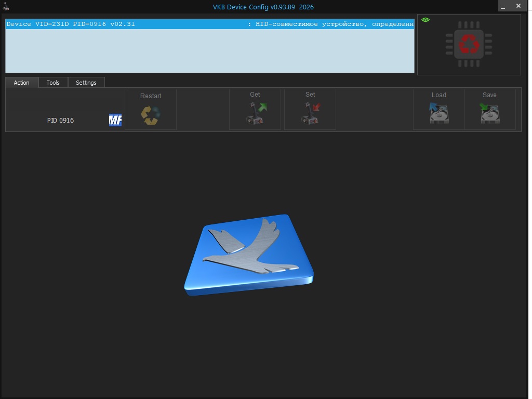532x399 pixels.
Task: Click the blue MF icon
Action: coord(115,120)
